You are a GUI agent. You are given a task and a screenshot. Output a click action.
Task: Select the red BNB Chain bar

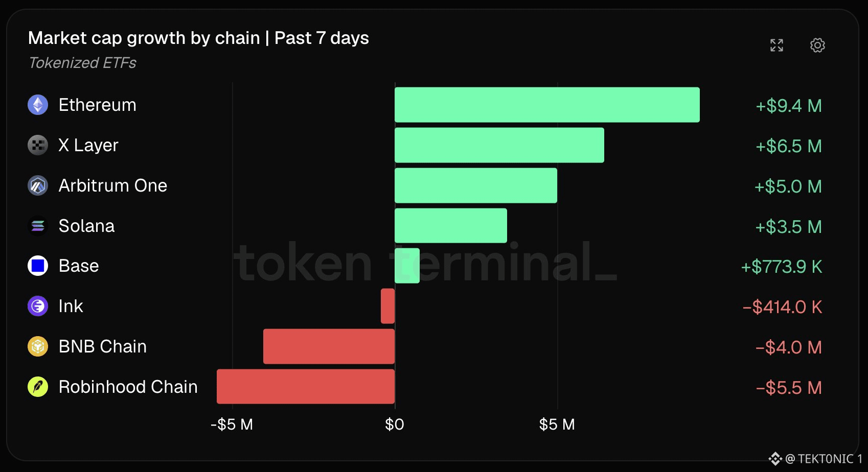click(329, 346)
